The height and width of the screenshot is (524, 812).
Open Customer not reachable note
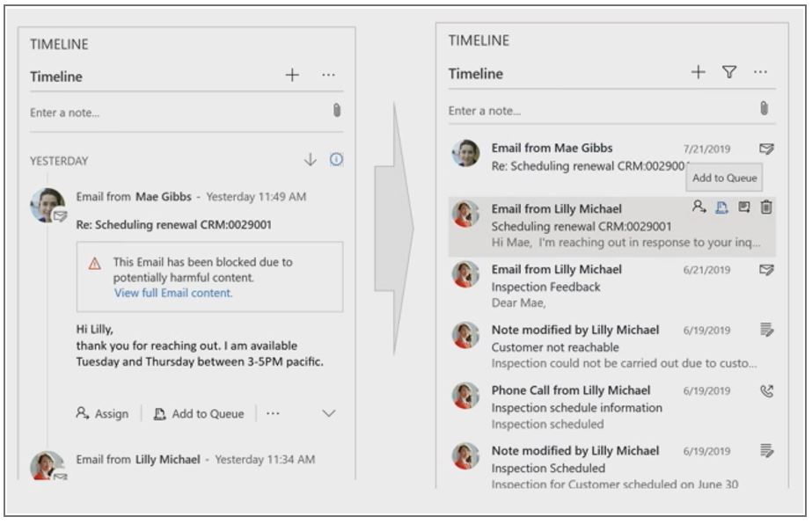point(612,346)
